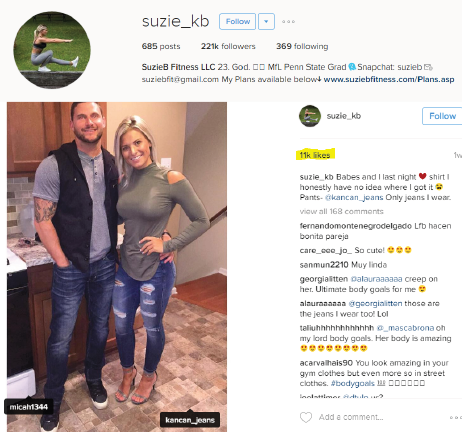Click the heart like icon
The width and height of the screenshot is (462, 432).
point(306,417)
